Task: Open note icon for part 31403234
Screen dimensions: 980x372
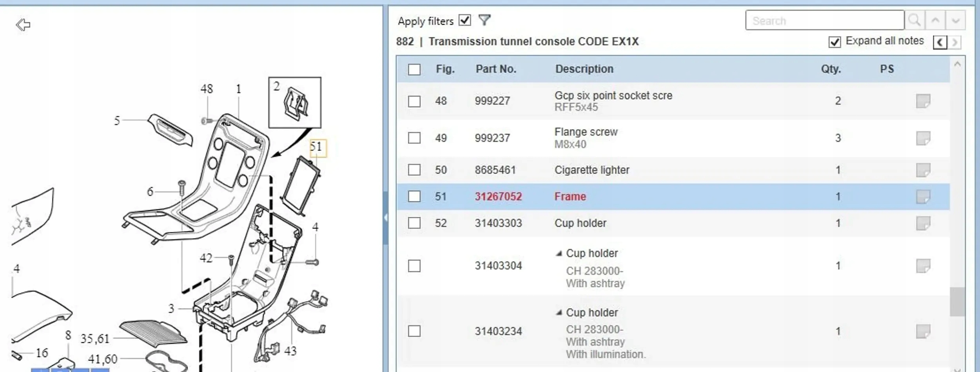Action: click(923, 332)
